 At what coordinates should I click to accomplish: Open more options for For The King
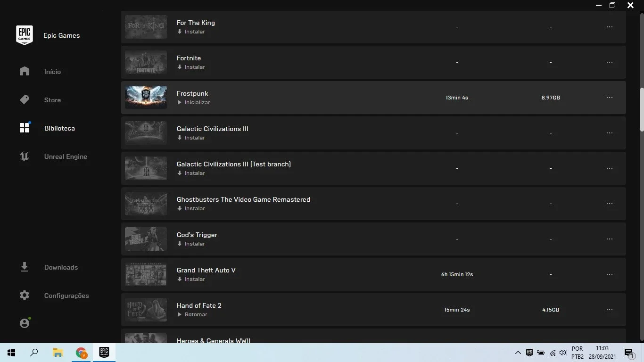coord(610,27)
